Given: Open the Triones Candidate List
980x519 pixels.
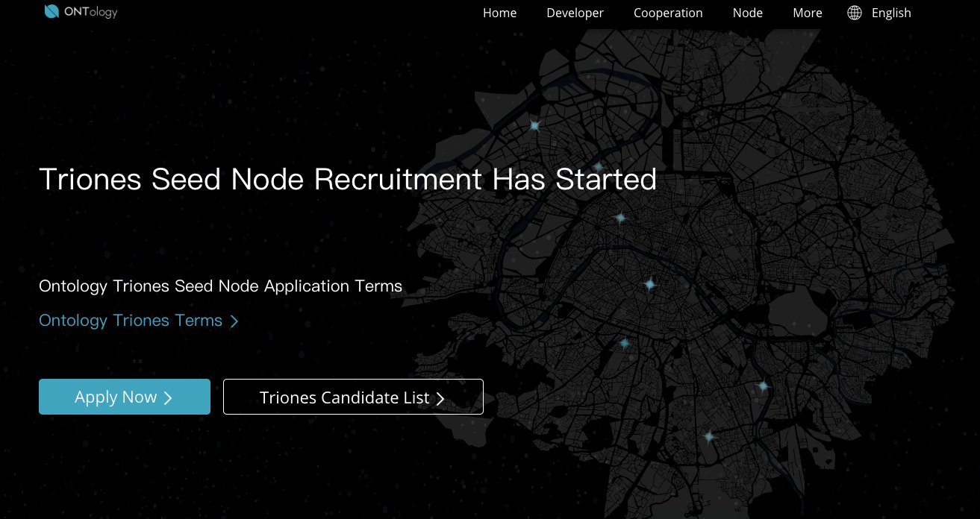Looking at the screenshot, I should click(353, 397).
